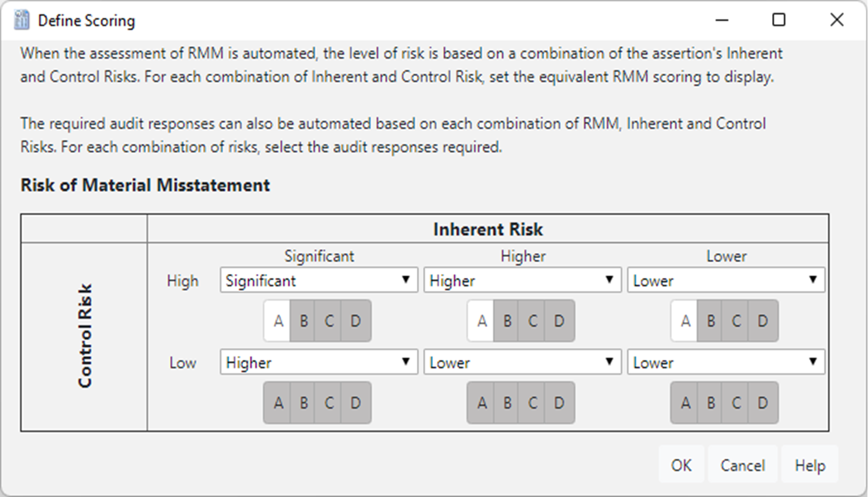Click the Define Scoring title bar icon
The width and height of the screenshot is (868, 497).
[22, 20]
